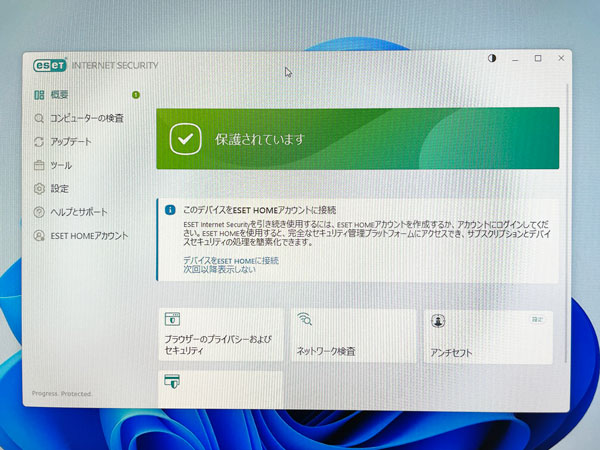Click the toolbox icon for tools
Viewport: 600px width, 450px height.
tap(39, 165)
